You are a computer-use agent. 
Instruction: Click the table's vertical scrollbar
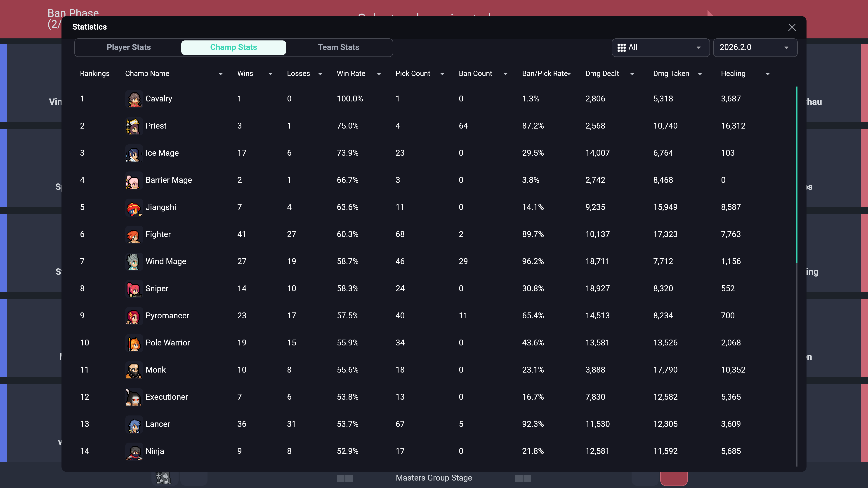point(796,175)
